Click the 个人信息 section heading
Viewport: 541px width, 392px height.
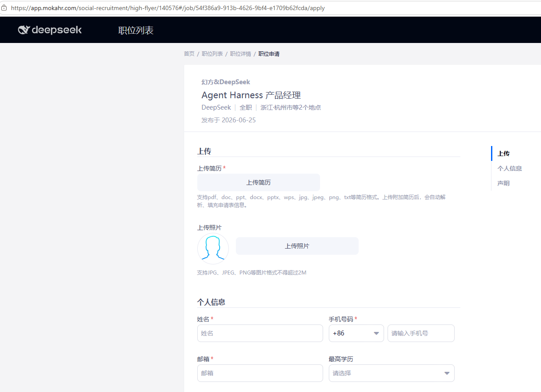pyautogui.click(x=211, y=302)
